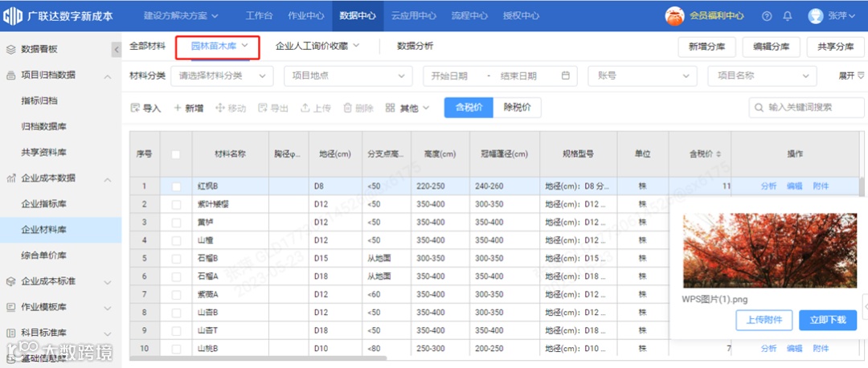Open the 项目地点 dropdown
868x368 pixels.
[x=348, y=76]
